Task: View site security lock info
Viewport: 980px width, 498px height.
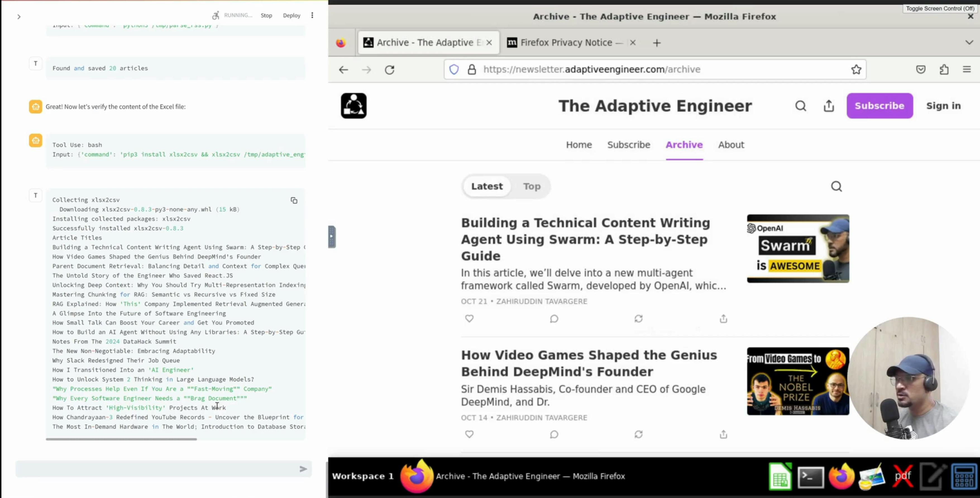Action: (x=472, y=69)
